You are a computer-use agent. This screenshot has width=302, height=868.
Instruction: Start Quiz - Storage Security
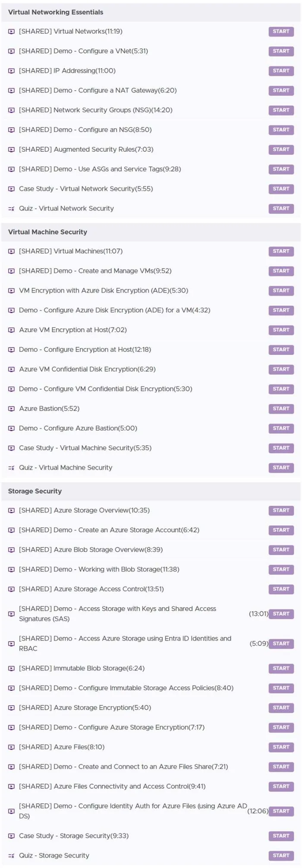281,855
